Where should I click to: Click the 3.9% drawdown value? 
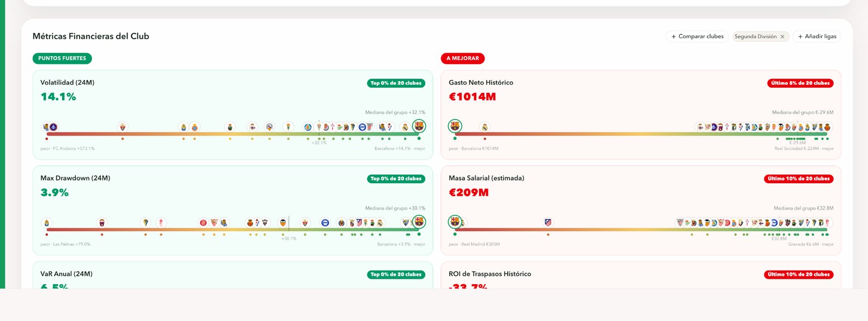[54, 192]
